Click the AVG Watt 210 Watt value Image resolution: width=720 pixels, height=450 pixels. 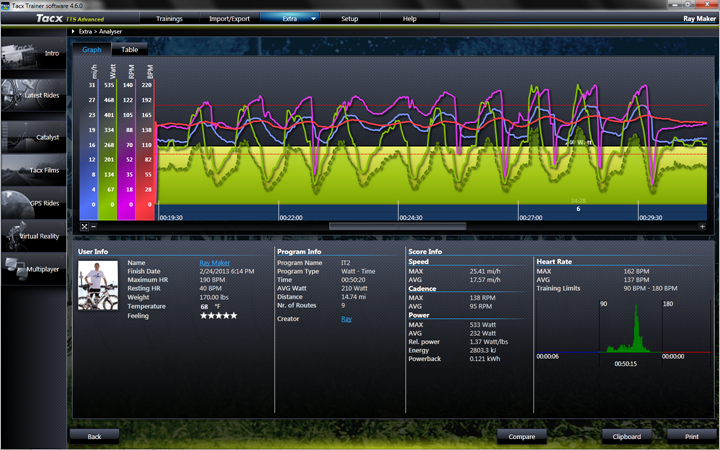354,288
